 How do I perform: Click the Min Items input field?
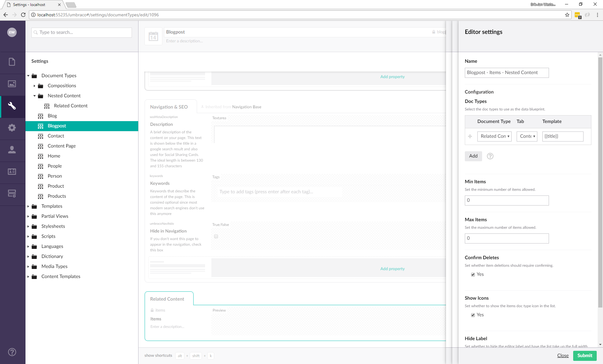pos(507,201)
